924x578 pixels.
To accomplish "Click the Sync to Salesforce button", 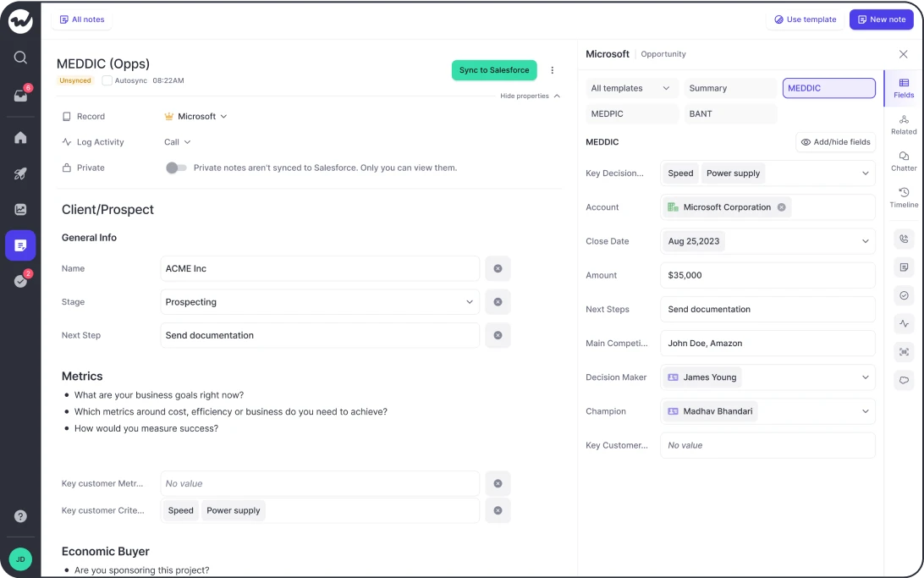I will (494, 70).
